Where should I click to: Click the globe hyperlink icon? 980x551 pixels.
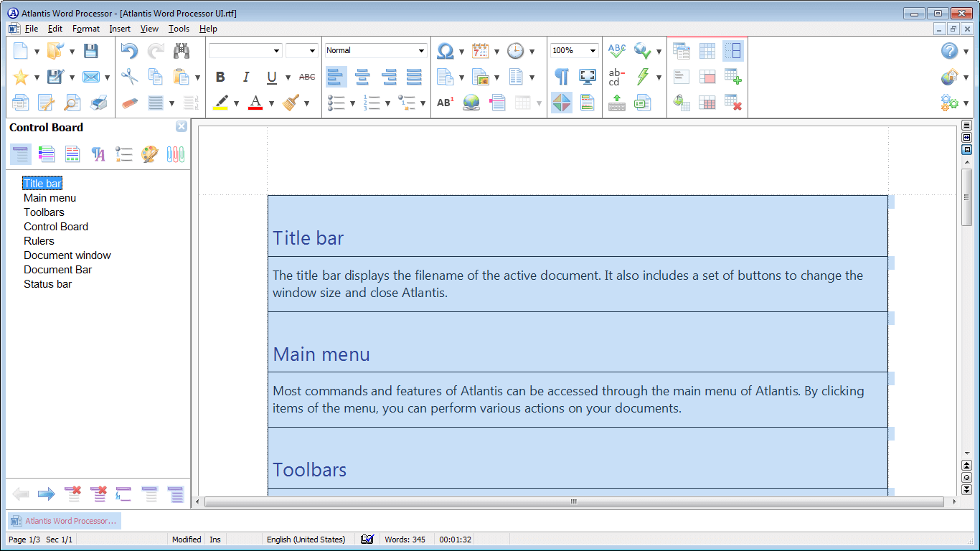[471, 103]
